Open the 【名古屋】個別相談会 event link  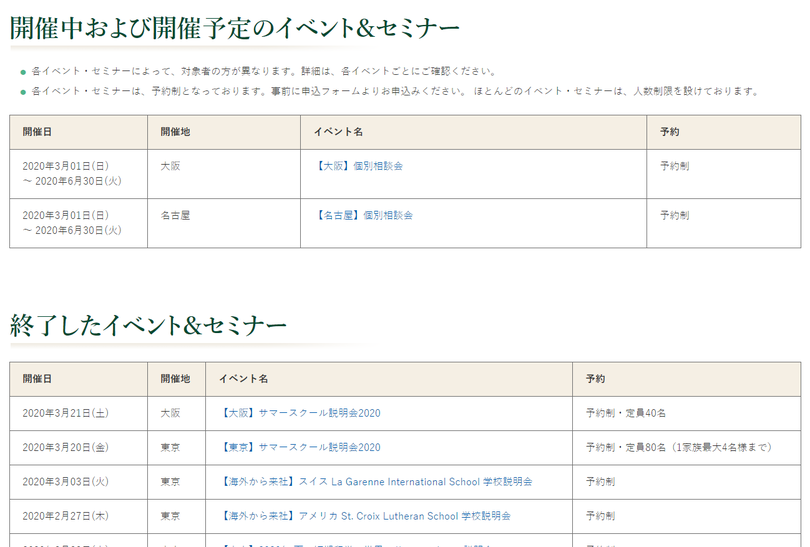click(x=363, y=215)
